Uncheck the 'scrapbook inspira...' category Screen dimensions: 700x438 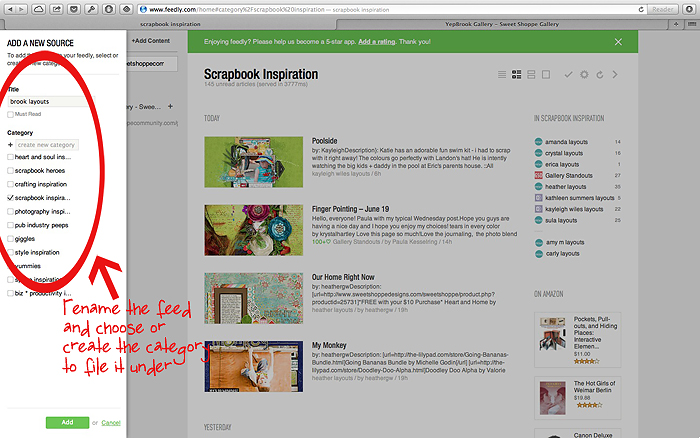click(x=10, y=198)
